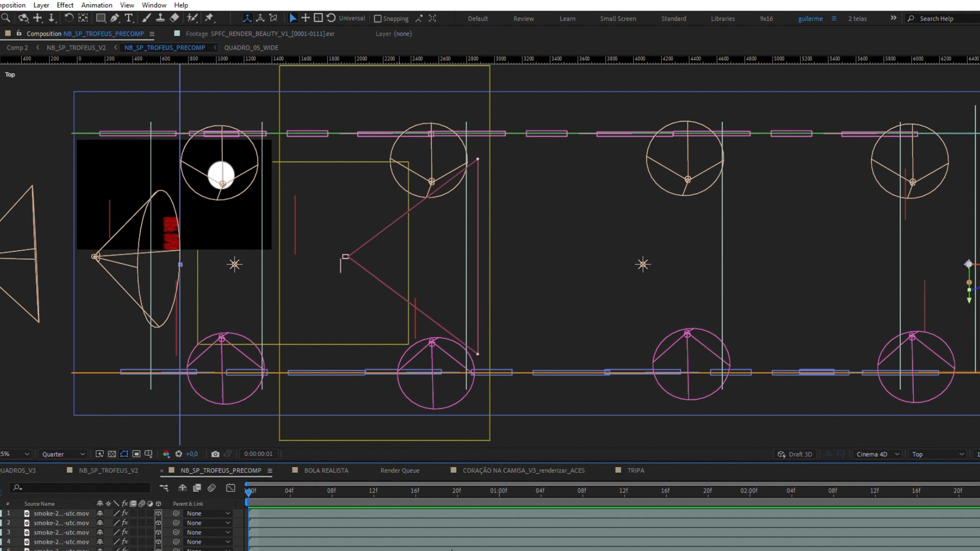Click the Learn workspace button
This screenshot has width=980, height=551.
[x=567, y=18]
